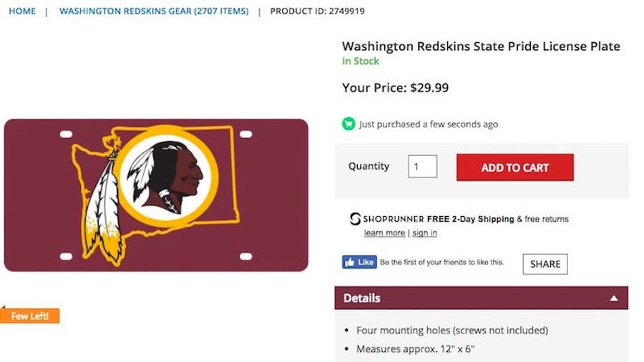Click the Product ID: 2749919 breadcrumb text
Image resolution: width=644 pixels, height=362 pixels.
[317, 11]
